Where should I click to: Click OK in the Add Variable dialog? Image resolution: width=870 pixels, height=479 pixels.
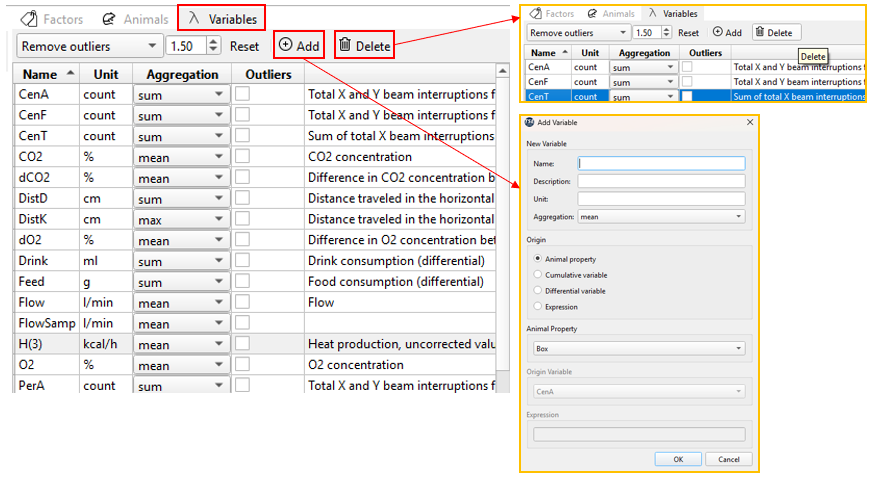pos(678,459)
